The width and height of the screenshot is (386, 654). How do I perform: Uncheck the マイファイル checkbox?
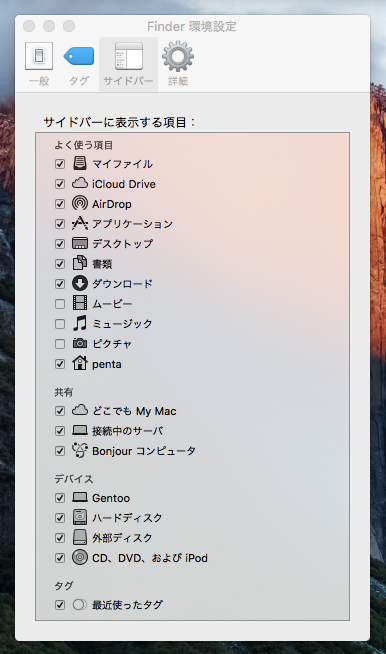[60, 164]
